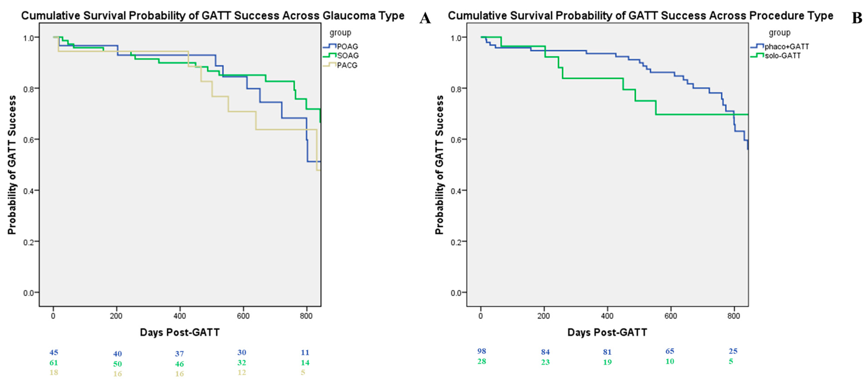868x384 pixels.
Task: Click the POAG blue legend line swatch
Action: pos(330,46)
